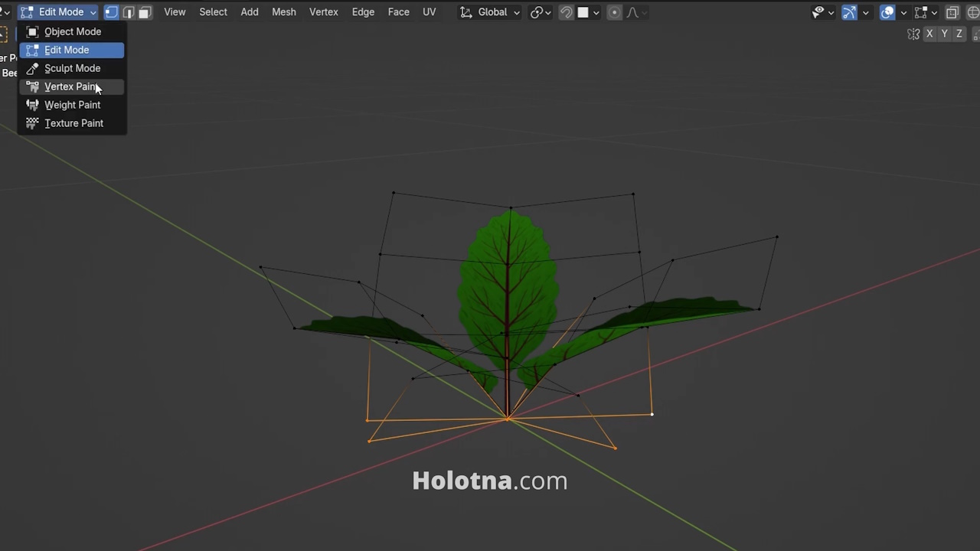Choose Edit Mode in the mode list
980x551 pixels.
click(72, 50)
